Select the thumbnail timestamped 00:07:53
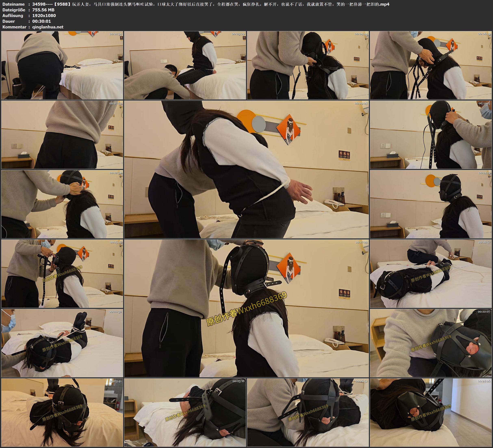This screenshot has width=493, height=448. point(62,135)
